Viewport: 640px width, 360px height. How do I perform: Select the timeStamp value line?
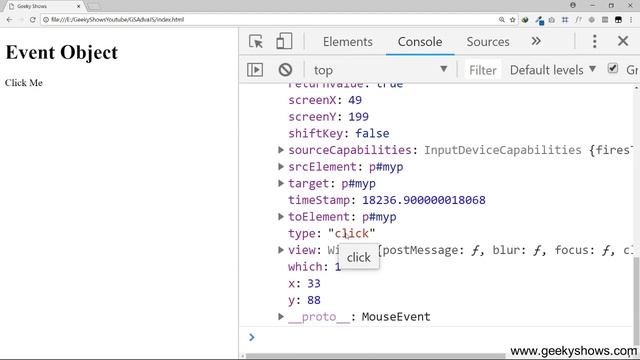coord(387,200)
